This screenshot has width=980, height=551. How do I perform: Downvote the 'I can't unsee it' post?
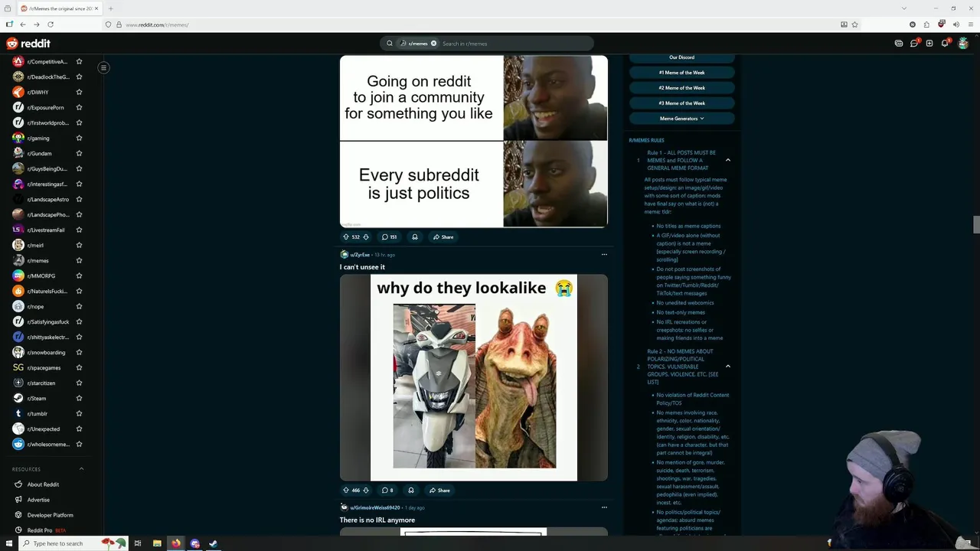(x=366, y=491)
